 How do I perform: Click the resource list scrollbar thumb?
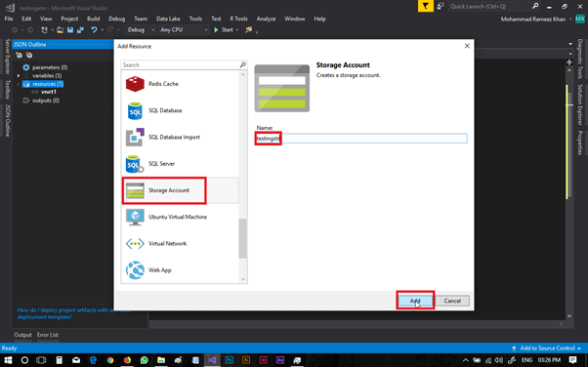click(x=242, y=238)
